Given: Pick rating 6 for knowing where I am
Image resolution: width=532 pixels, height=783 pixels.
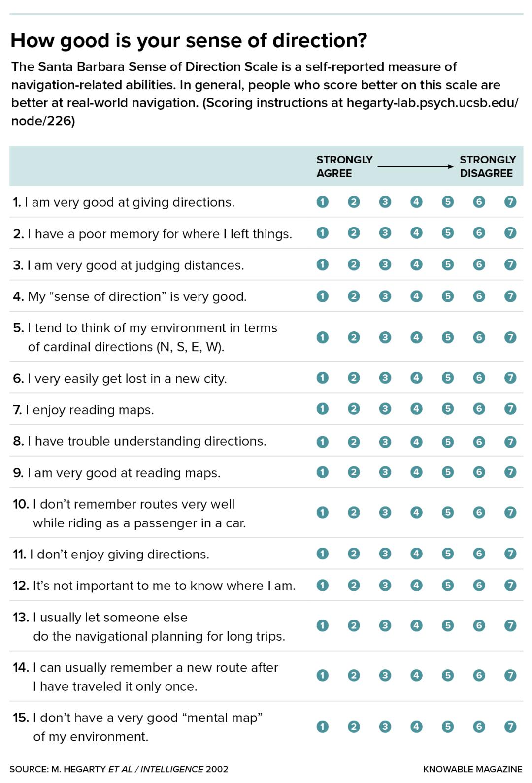Looking at the screenshot, I should coord(479,585).
